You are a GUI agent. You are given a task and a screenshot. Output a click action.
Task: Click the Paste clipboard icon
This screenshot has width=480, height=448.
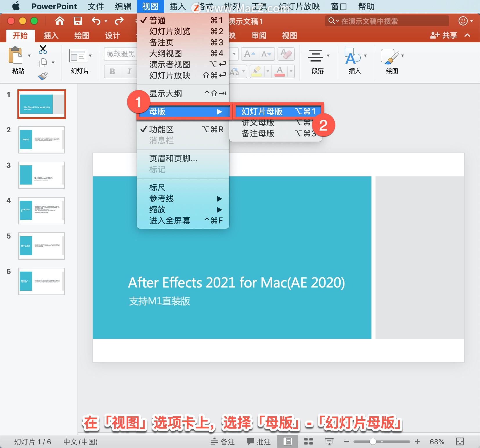15,55
